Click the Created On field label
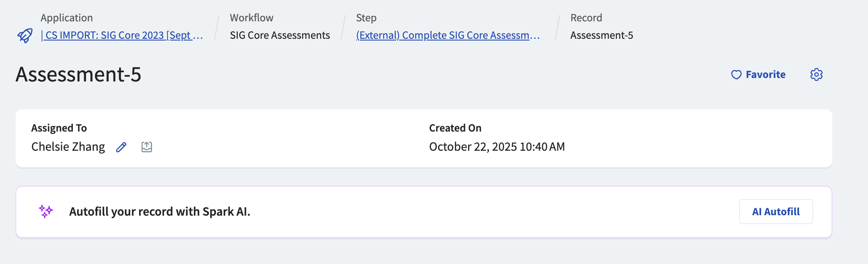This screenshot has height=264, width=868. tap(455, 128)
